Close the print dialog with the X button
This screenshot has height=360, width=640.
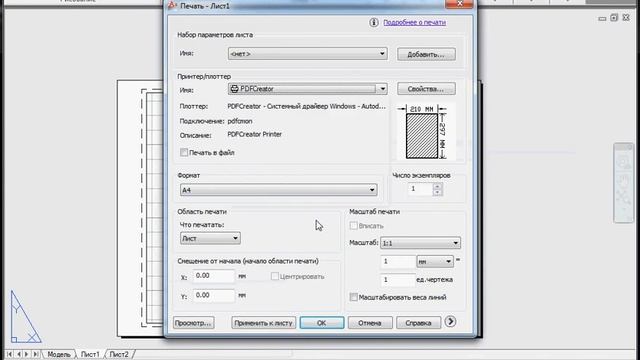459,4
